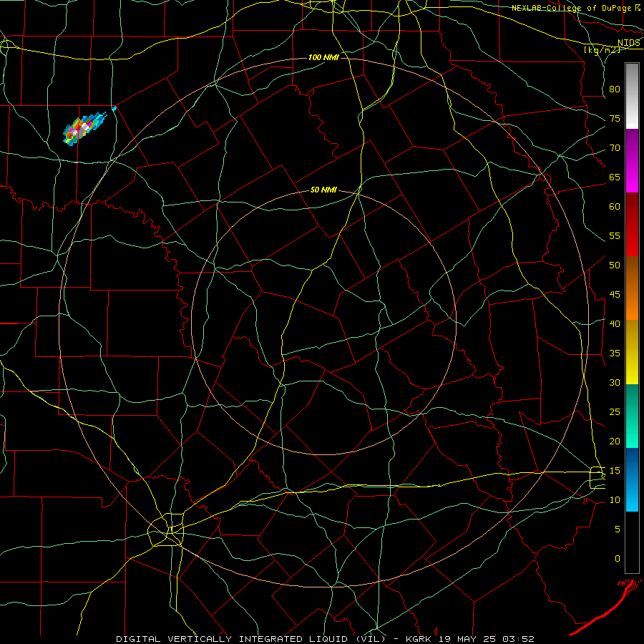Pick the white-gray top segment of color scale

point(632,96)
